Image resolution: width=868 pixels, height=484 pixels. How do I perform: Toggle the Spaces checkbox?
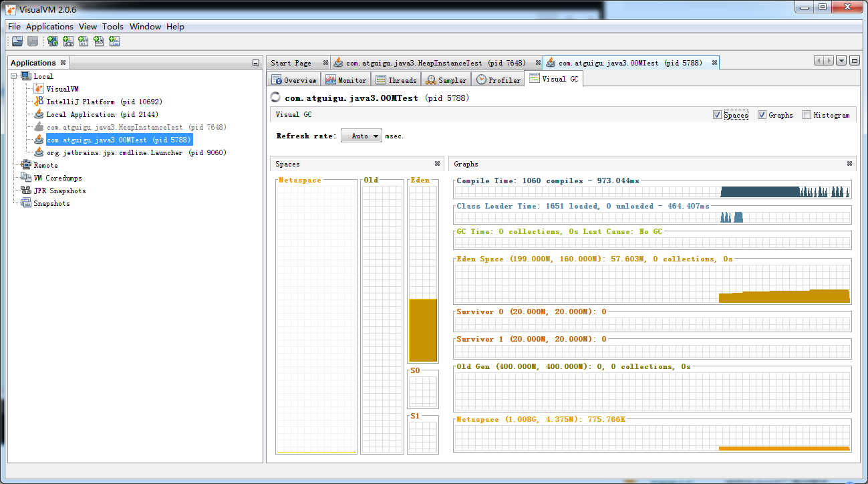point(717,115)
